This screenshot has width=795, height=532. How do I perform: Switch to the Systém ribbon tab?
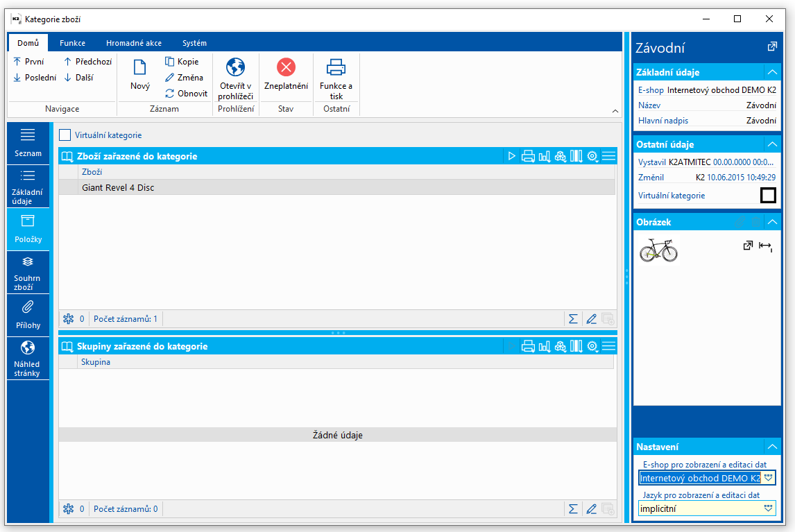tap(195, 43)
